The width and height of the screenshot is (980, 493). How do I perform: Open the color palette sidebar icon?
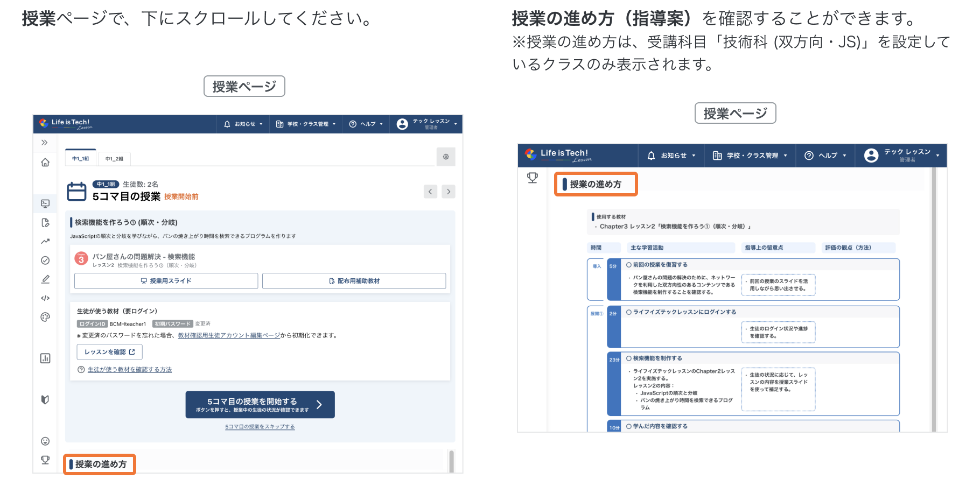pos(45,317)
